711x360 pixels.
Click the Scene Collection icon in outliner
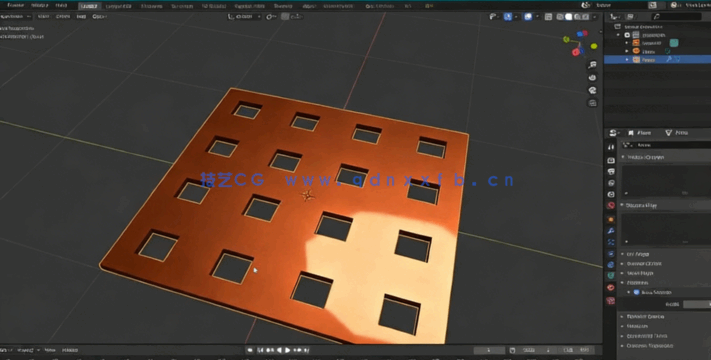[x=617, y=27]
